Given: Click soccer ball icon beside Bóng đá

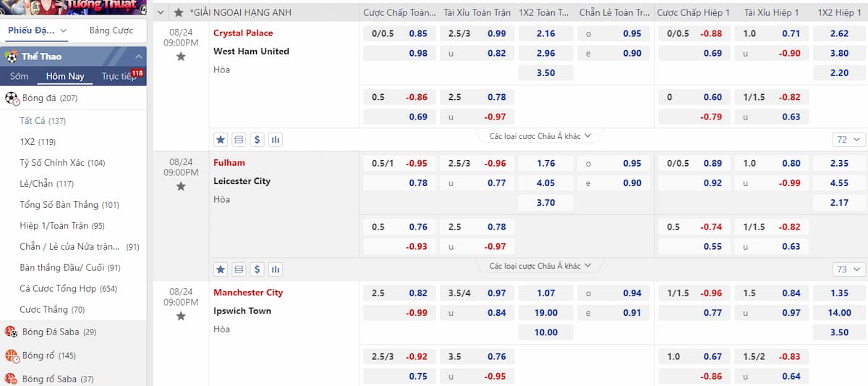Looking at the screenshot, I should coord(12,98).
